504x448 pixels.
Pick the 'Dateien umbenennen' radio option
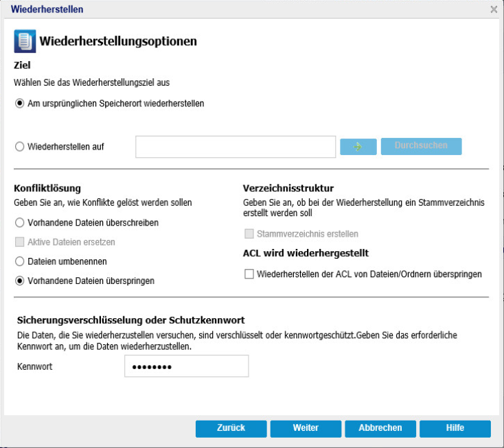(x=19, y=261)
